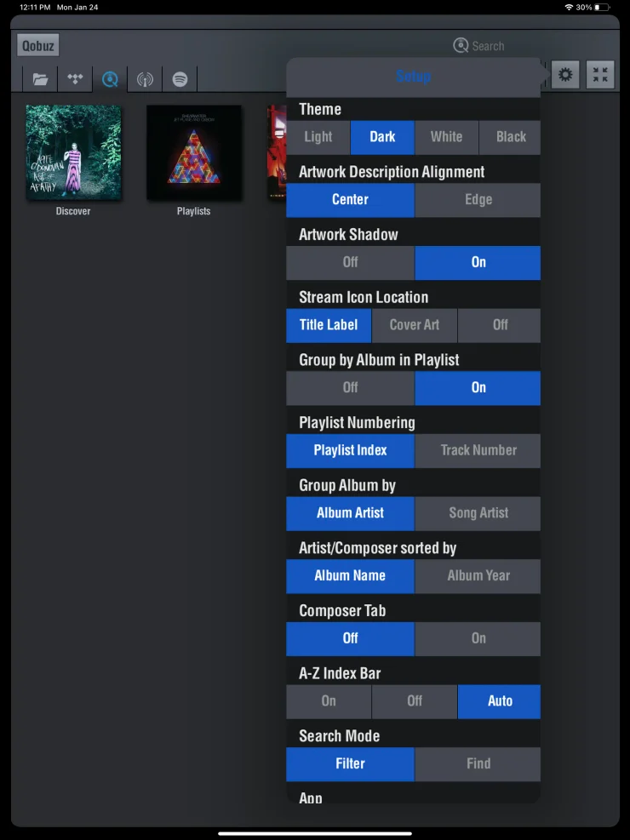Click the settings gear icon
This screenshot has width=630, height=840.
tap(565, 74)
